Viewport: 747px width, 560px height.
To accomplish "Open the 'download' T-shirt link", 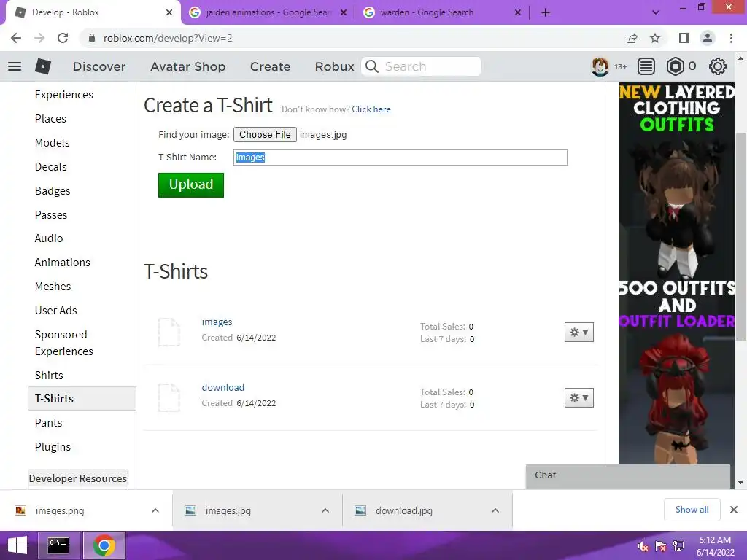I will point(223,387).
